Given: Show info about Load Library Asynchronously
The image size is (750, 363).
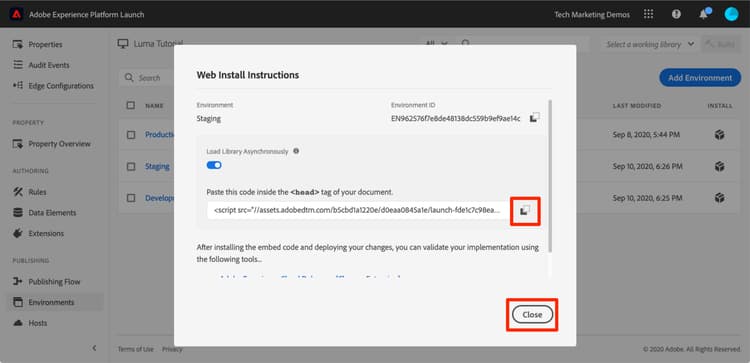Looking at the screenshot, I should [x=296, y=151].
